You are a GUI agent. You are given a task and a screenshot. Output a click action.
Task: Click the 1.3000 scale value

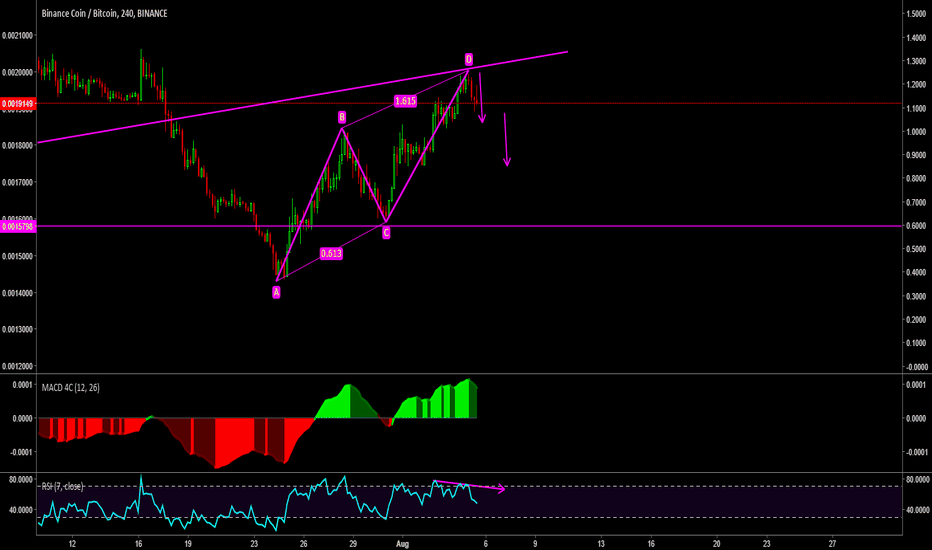pyautogui.click(x=916, y=61)
